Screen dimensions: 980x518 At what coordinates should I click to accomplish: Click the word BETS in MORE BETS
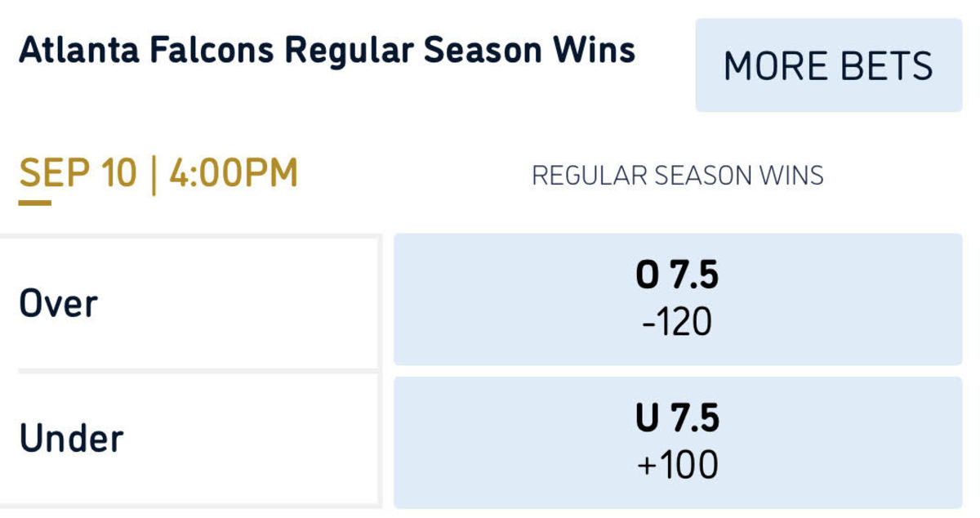click(x=886, y=66)
